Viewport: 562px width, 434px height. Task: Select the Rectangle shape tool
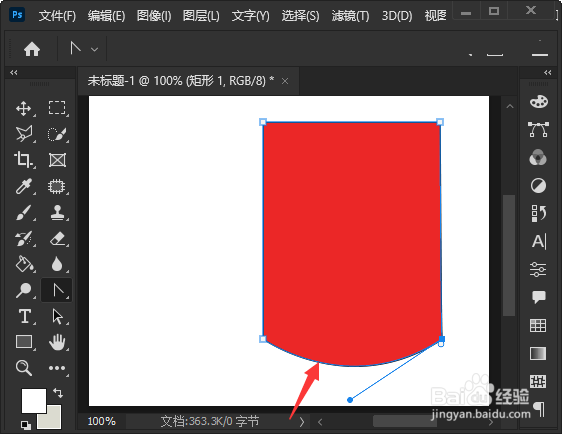[24, 342]
